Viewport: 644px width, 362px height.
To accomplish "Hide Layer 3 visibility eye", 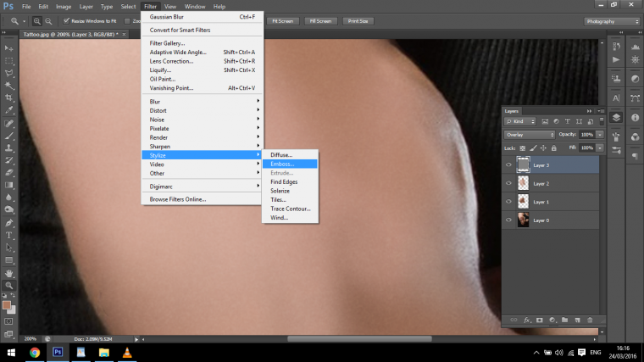I will pyautogui.click(x=508, y=164).
